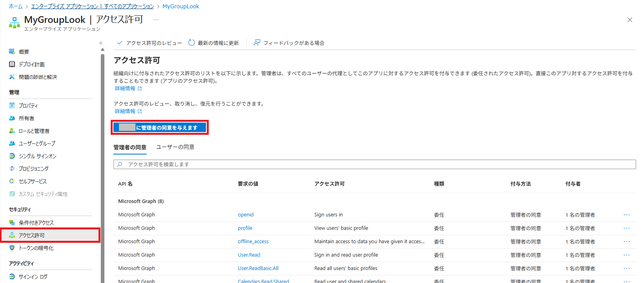Click the アクセス許可 sidebar icon
The image size is (644, 283).
click(12, 235)
